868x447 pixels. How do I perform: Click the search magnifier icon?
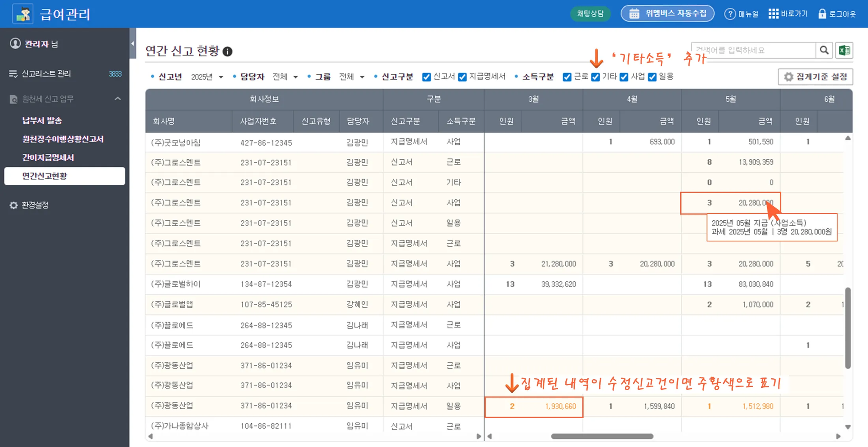click(824, 50)
